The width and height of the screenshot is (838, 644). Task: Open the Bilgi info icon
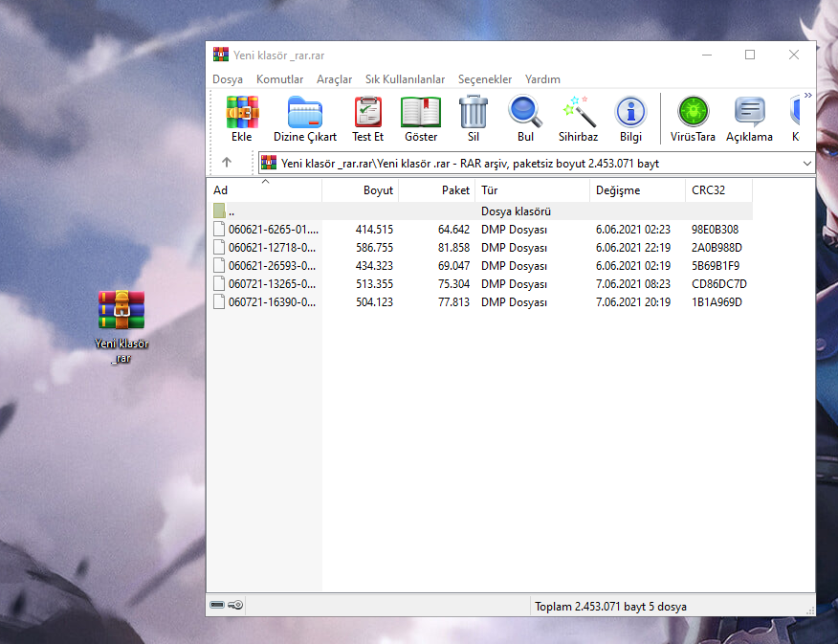630,112
